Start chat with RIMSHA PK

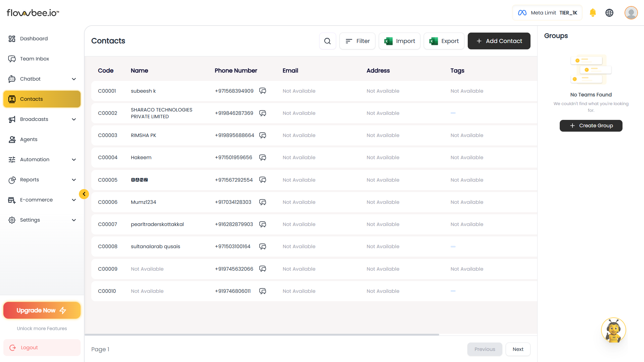pos(263,135)
